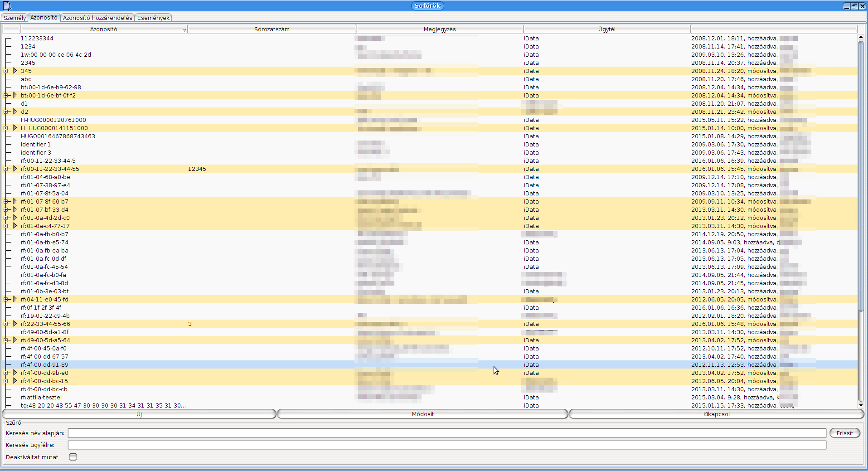The image size is (868, 471).
Task: Click the document icon in title bar
Action: [x=7, y=6]
